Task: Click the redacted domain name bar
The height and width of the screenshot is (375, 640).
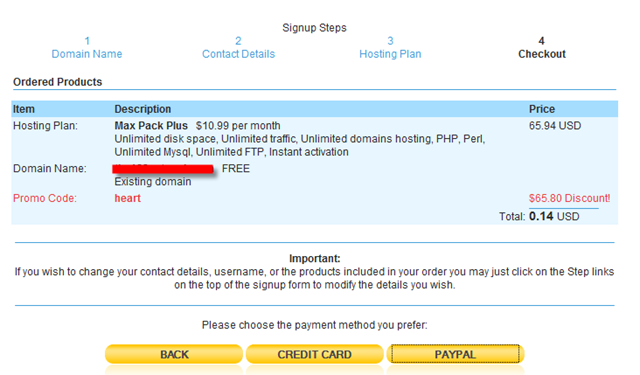Action: coord(163,169)
